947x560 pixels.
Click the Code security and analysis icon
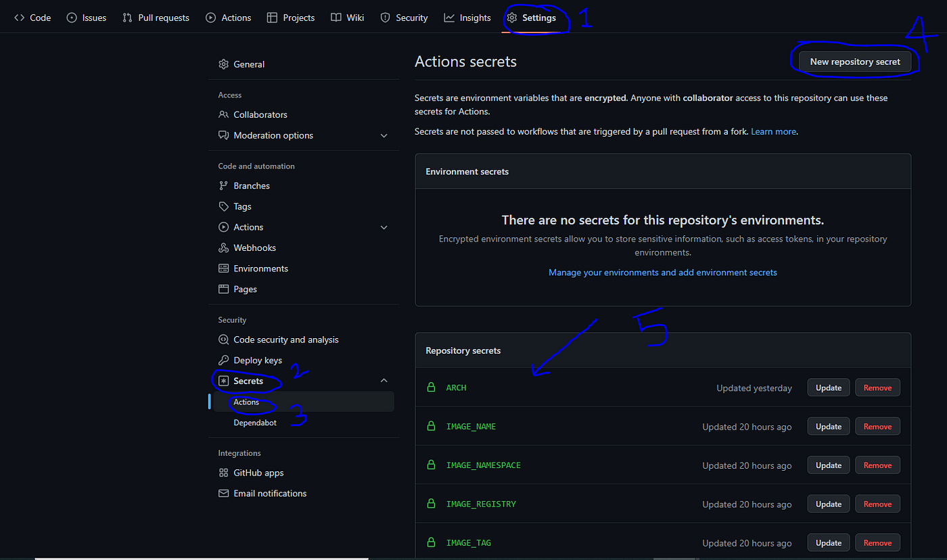pos(223,340)
